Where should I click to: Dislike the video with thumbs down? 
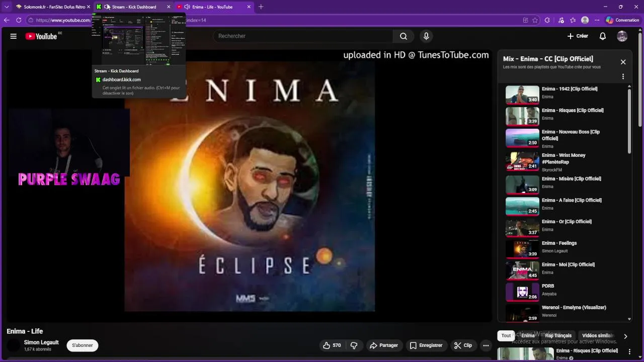click(354, 345)
